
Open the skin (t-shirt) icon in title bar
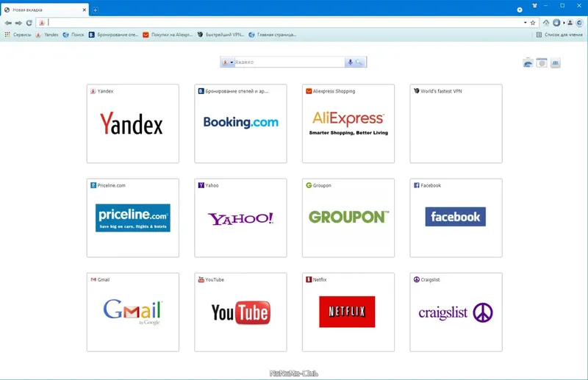coord(535,6)
